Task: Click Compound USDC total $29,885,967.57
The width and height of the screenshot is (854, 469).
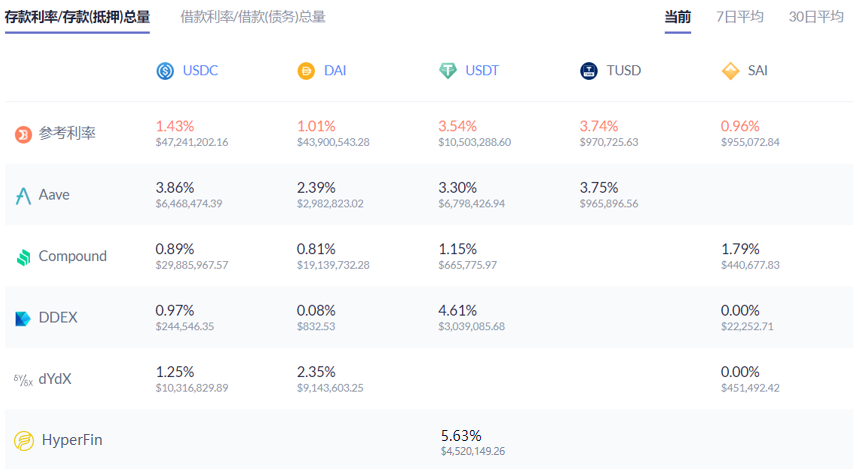Action: point(192,265)
